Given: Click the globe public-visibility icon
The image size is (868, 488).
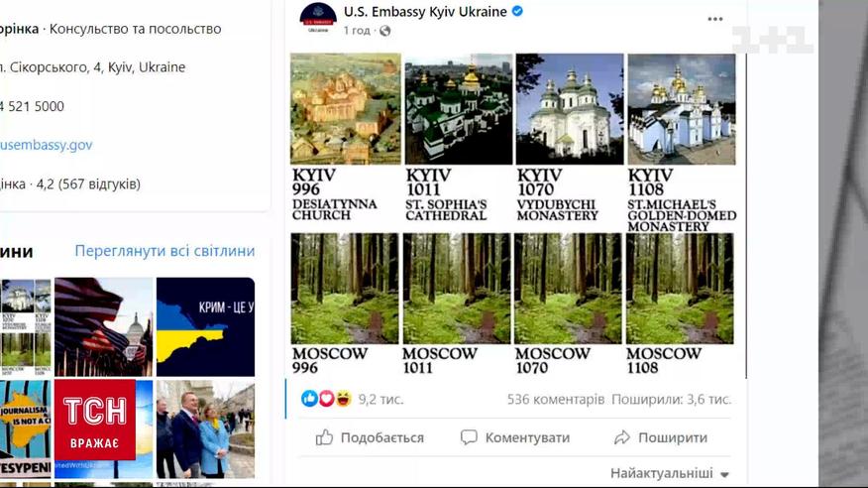Looking at the screenshot, I should pyautogui.click(x=385, y=31).
